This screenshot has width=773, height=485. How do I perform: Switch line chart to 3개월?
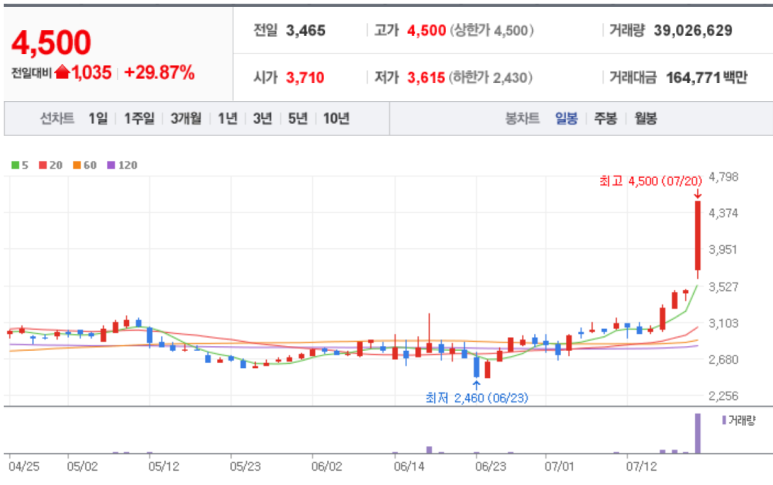[x=186, y=118]
